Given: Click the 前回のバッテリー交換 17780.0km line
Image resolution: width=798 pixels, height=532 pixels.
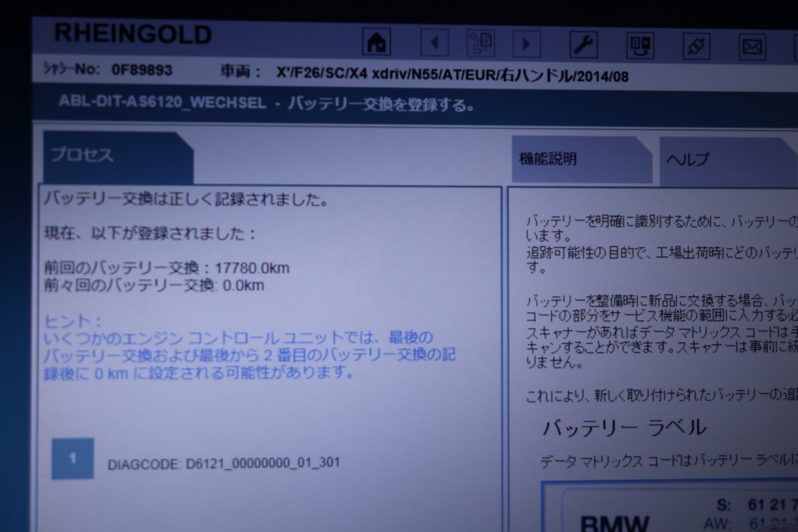Looking at the screenshot, I should tap(167, 268).
